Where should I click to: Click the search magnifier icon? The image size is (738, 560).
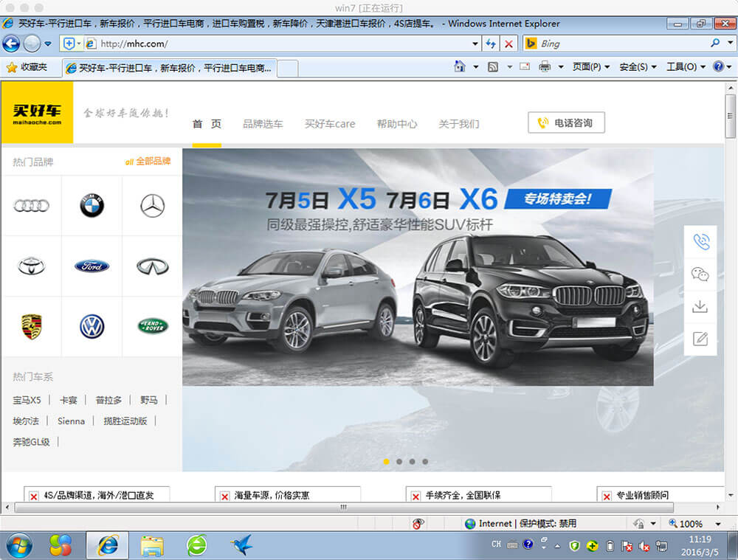point(715,44)
